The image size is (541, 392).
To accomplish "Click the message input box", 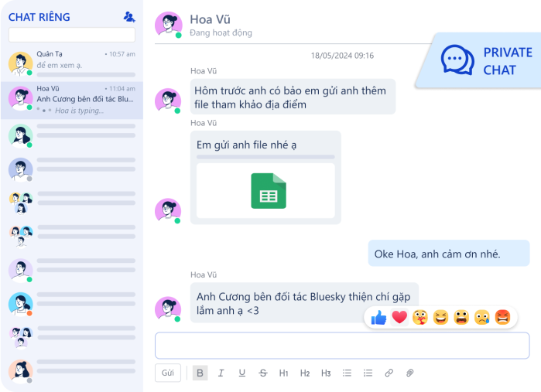I will pyautogui.click(x=342, y=346).
